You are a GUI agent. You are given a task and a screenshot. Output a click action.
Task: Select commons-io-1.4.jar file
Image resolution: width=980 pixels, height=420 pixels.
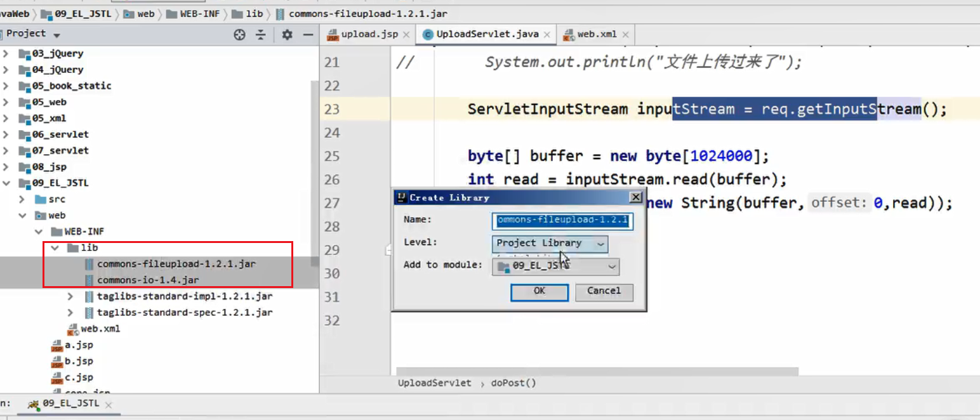pos(148,280)
